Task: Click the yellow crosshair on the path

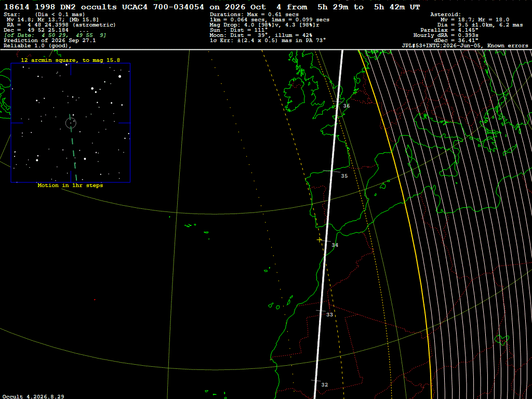Action: tap(320, 240)
